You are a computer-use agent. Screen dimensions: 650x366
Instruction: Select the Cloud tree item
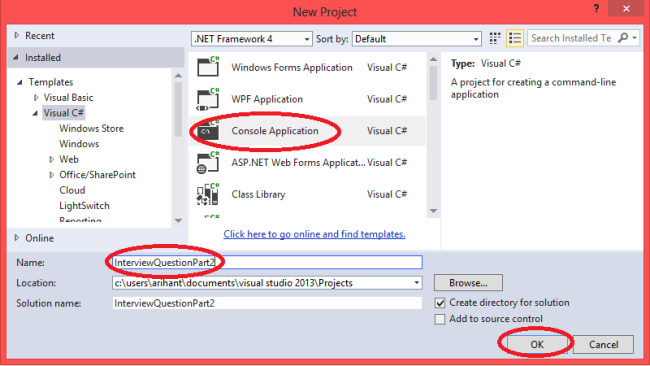click(72, 190)
